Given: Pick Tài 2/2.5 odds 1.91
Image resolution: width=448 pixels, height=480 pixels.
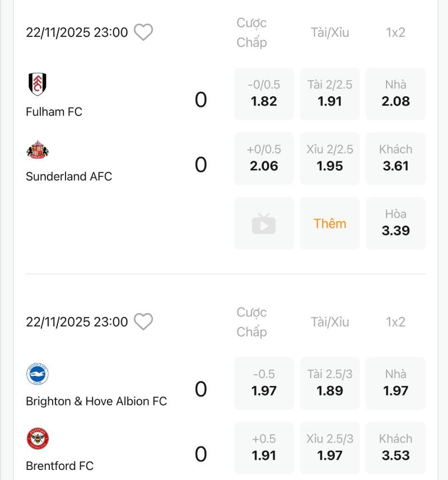Looking at the screenshot, I should (x=330, y=94).
